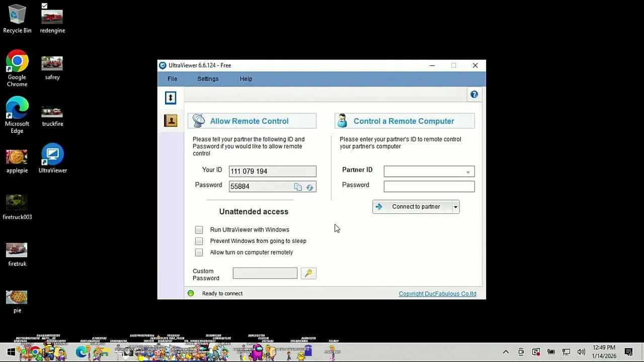The image size is (644, 362).
Task: Show hidden system tray icons
Action: coord(506,352)
